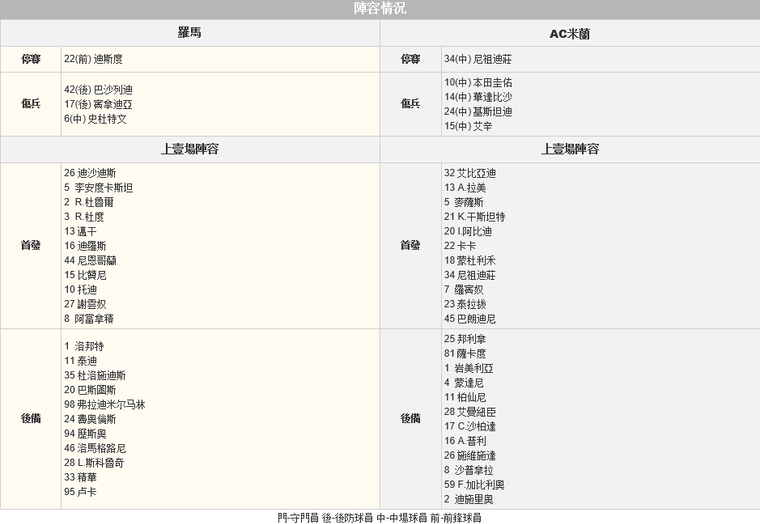Click Roma starter 15 比簡尼
Screen dimensions: 760x524
pos(85,275)
